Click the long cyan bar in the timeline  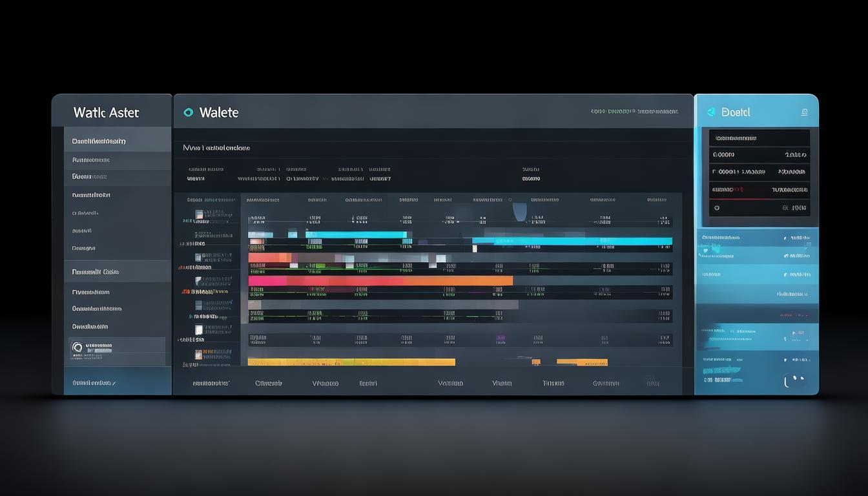(572, 242)
